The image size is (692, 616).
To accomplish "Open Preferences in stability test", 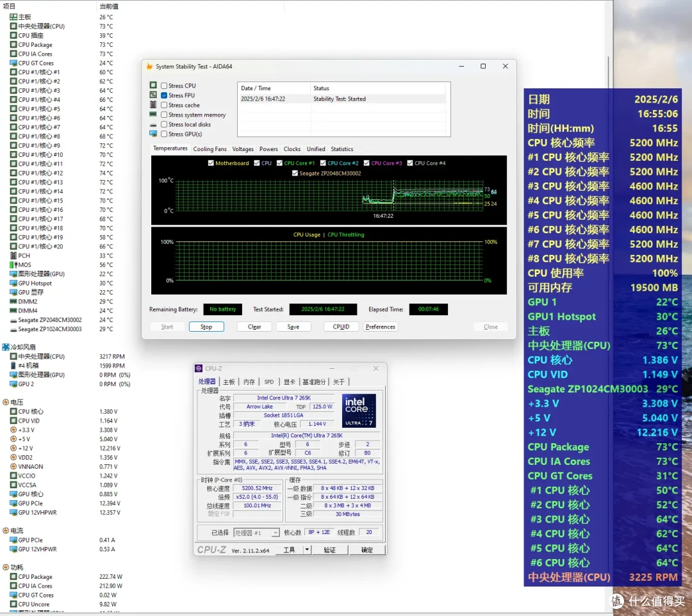I will point(381,327).
